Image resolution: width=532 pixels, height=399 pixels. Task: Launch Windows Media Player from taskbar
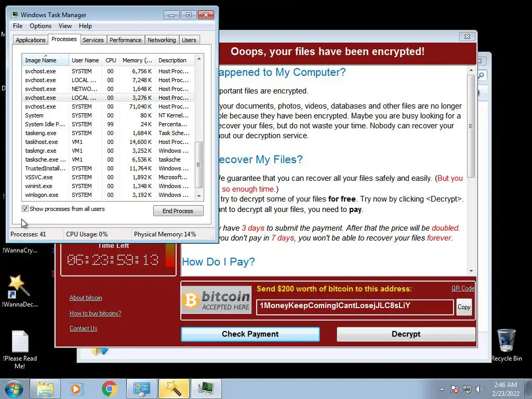coord(76,389)
